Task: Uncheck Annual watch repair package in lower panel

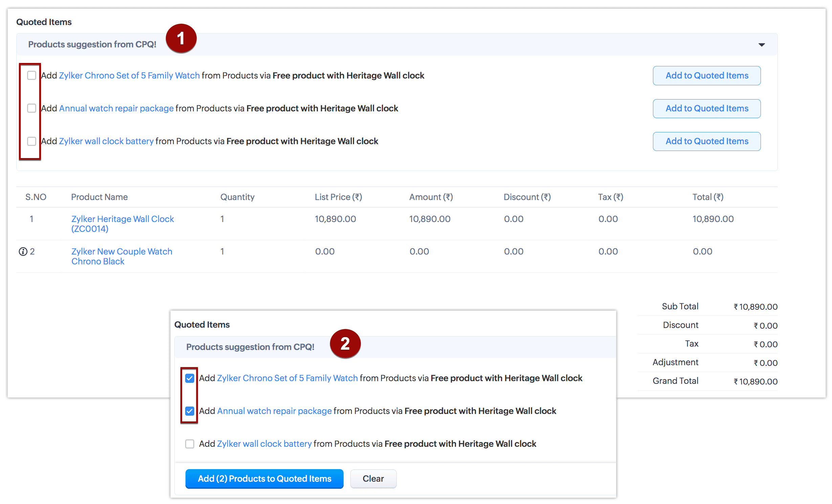Action: point(190,411)
